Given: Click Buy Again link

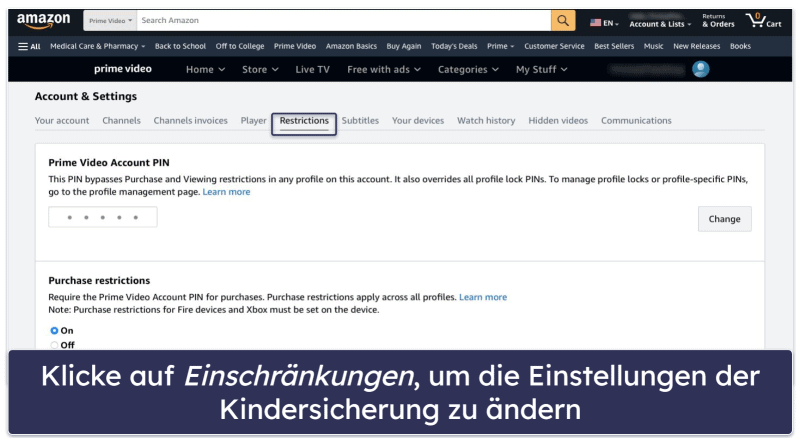Looking at the screenshot, I should point(404,46).
